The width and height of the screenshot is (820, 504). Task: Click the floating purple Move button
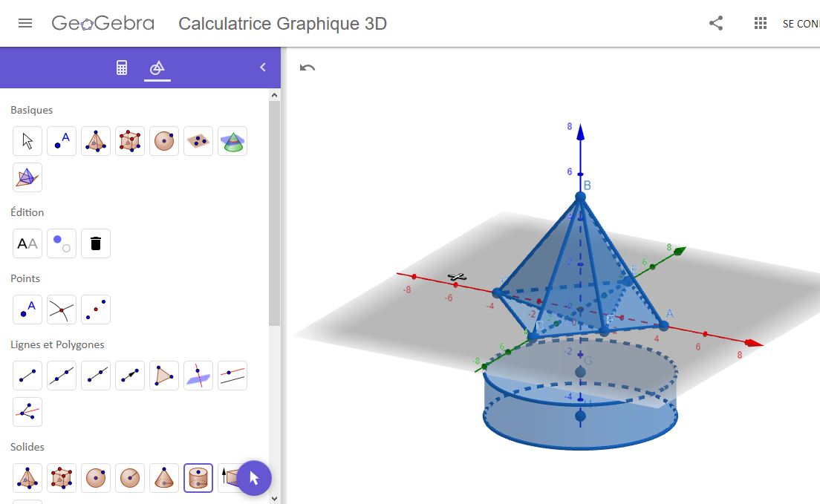pos(254,478)
